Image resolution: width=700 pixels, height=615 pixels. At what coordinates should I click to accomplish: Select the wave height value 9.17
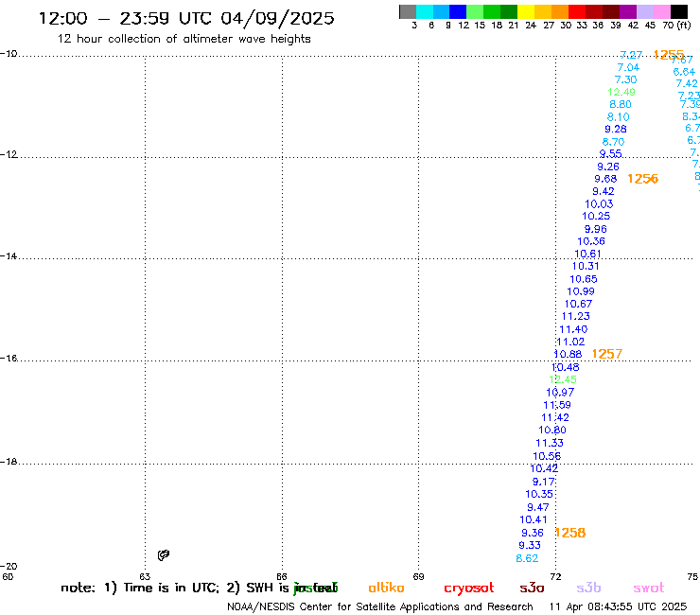click(x=543, y=482)
